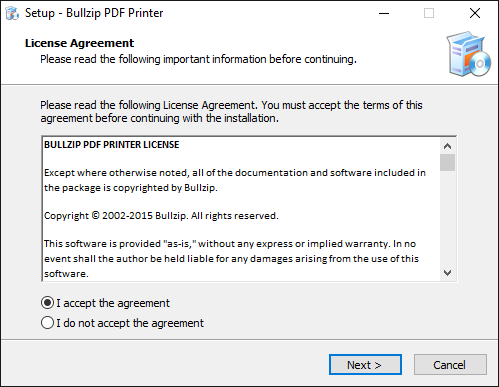
Task: Click the as-is warranty paragraph in license
Action: pyautogui.click(x=231, y=259)
